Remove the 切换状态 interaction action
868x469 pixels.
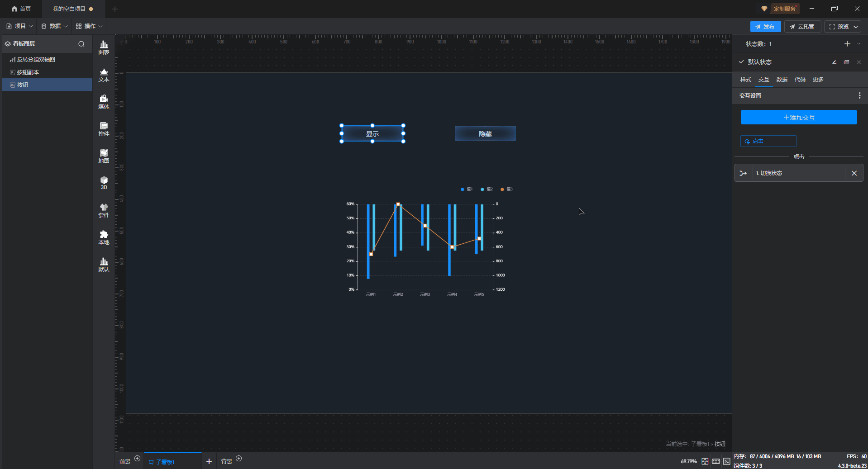tap(854, 173)
